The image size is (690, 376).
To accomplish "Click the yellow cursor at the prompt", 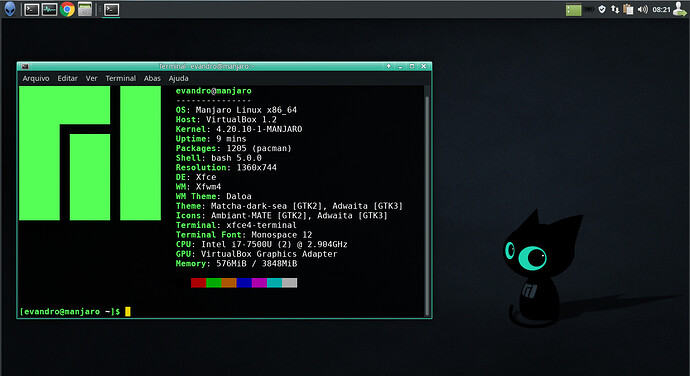I will tap(128, 312).
